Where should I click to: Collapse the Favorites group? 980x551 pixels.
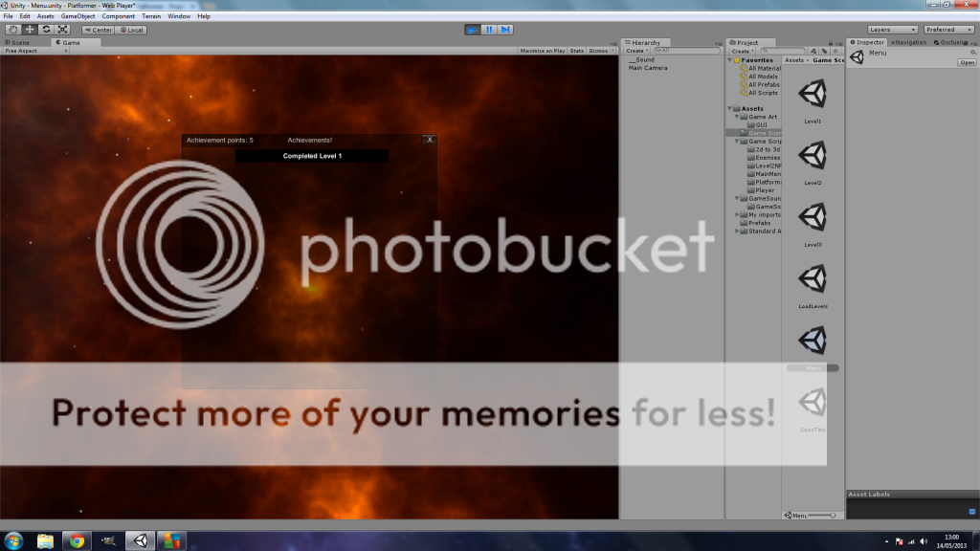(730, 60)
